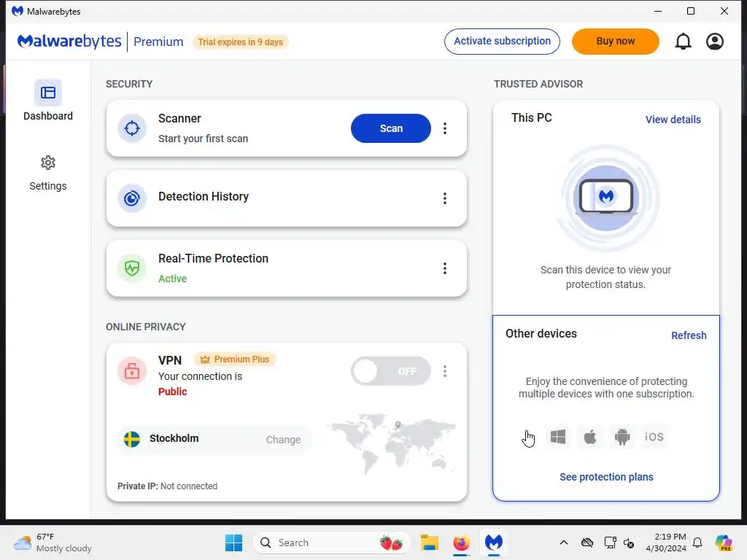Click Change to pick another VPN location
Screen dimensions: 747x560
[283, 440]
